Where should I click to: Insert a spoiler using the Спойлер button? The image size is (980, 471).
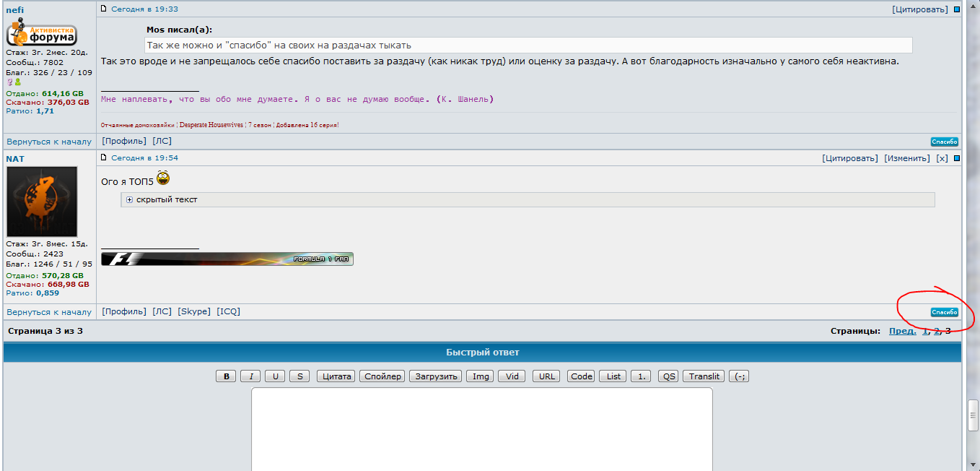coord(382,376)
